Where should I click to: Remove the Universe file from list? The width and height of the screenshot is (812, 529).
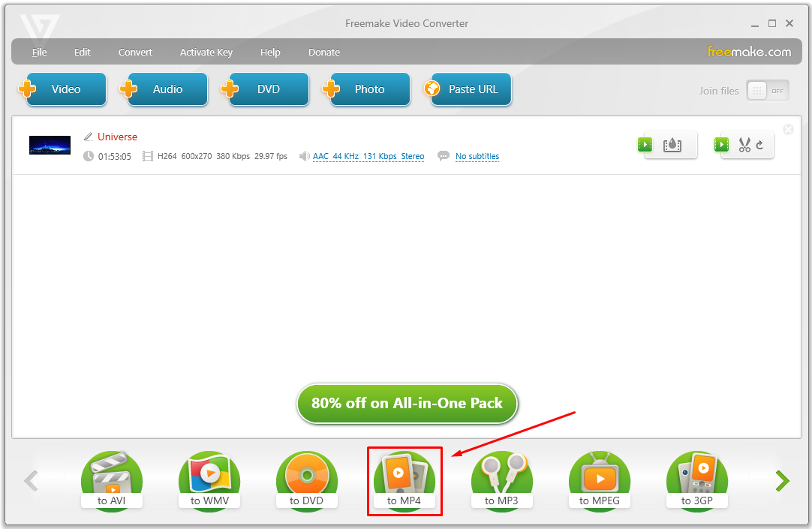(788, 129)
